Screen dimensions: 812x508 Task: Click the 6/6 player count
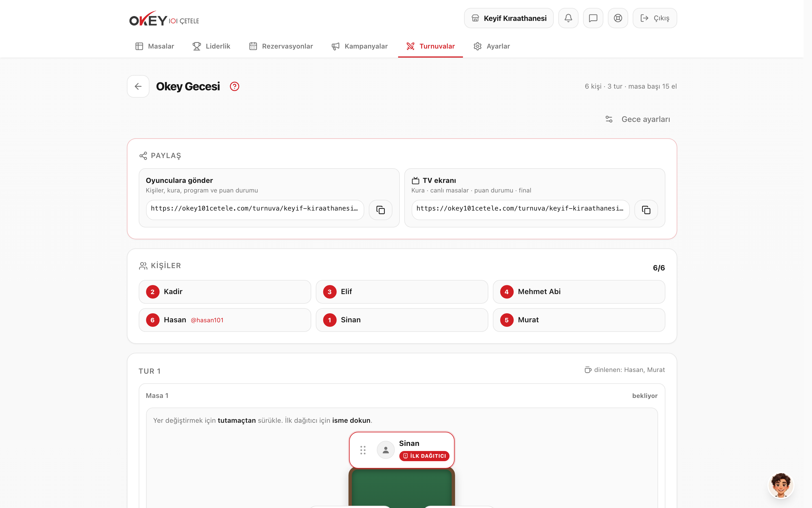point(659,268)
